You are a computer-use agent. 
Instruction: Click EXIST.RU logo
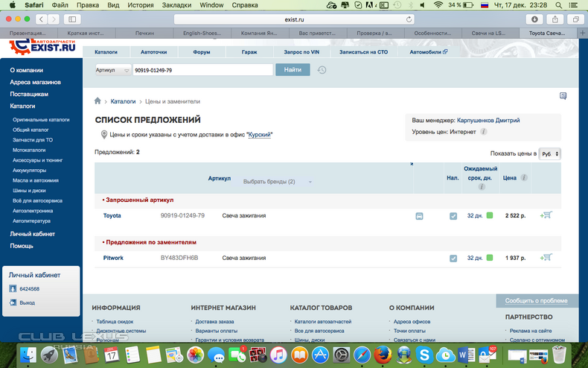(x=42, y=47)
